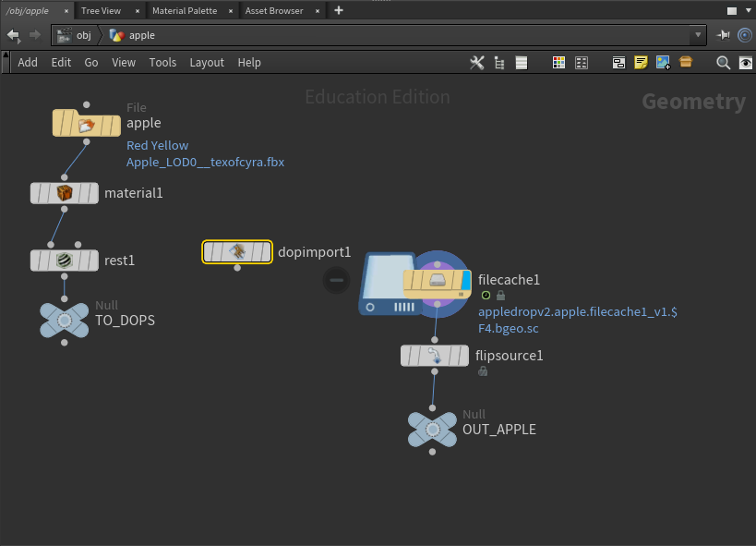Screen dimensions: 756x546
Task: Select the flipsource1 node
Action: click(435, 357)
